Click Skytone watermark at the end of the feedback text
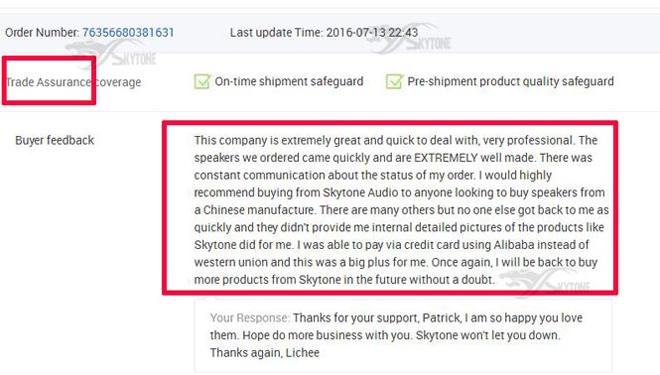The width and height of the screenshot is (660, 375). click(x=545, y=282)
